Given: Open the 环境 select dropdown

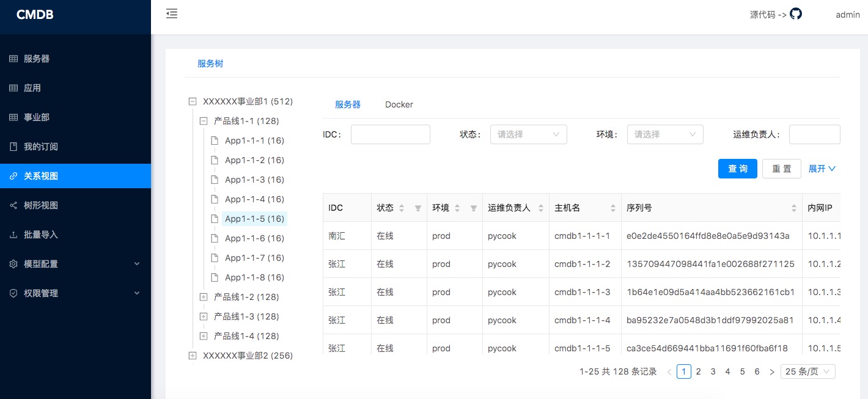Looking at the screenshot, I should point(665,134).
